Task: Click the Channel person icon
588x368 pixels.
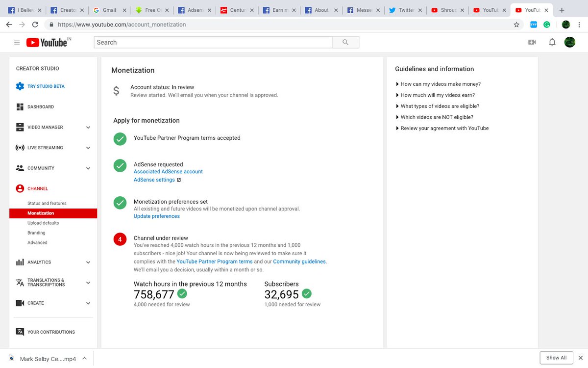Action: 20,188
